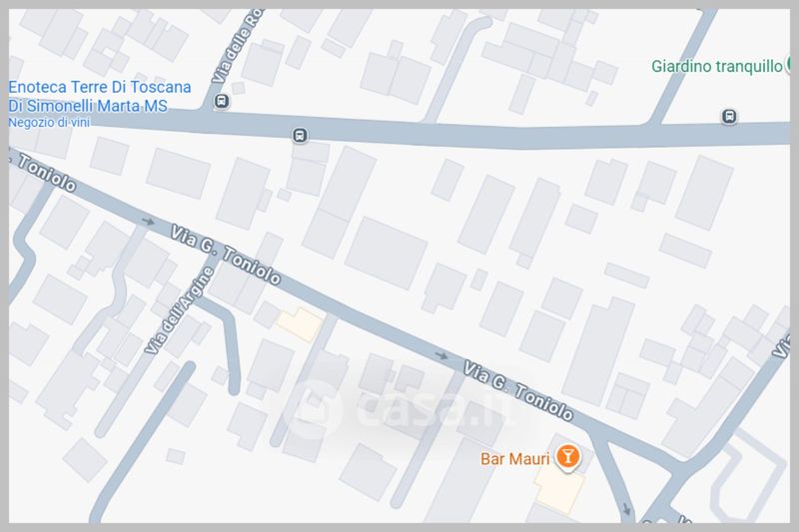This screenshot has height=532, width=799.
Task: Click the Via delle Ro street label
Action: click(238, 47)
